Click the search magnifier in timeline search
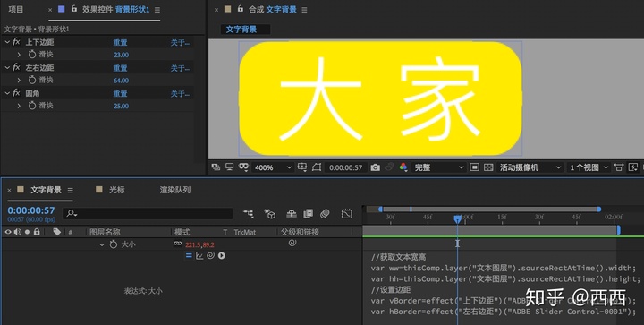 tap(72, 213)
